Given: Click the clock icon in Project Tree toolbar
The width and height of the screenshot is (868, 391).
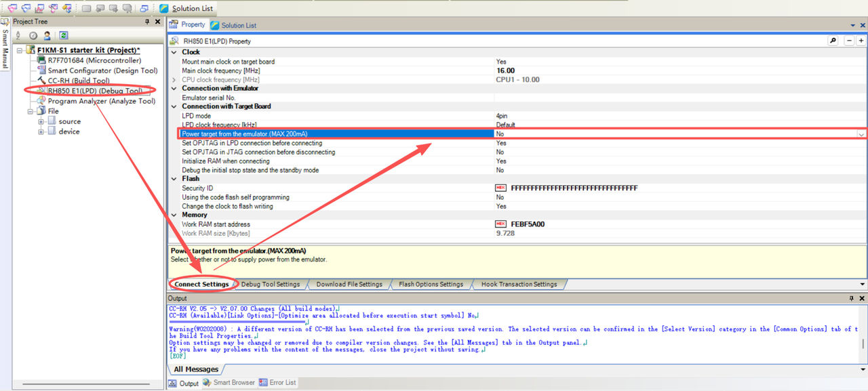Looking at the screenshot, I should [x=33, y=35].
